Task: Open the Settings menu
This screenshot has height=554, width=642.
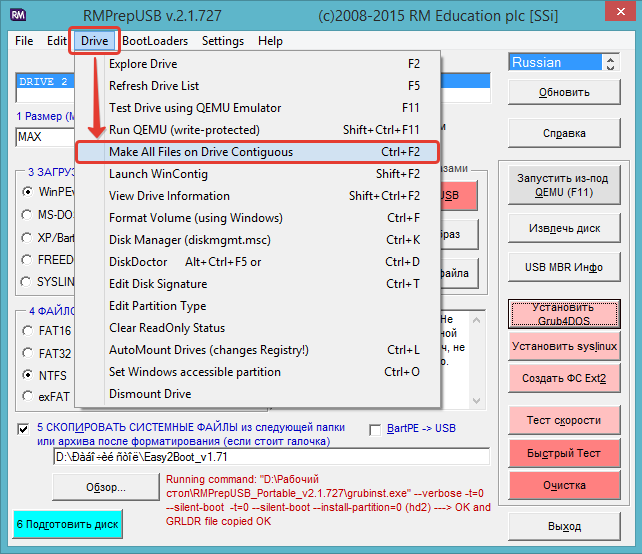Action: 223,41
